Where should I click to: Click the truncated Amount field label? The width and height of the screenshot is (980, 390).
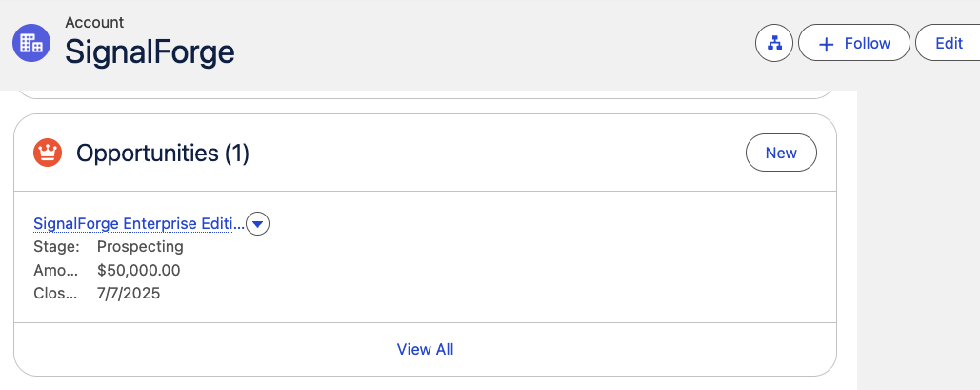pos(55,271)
